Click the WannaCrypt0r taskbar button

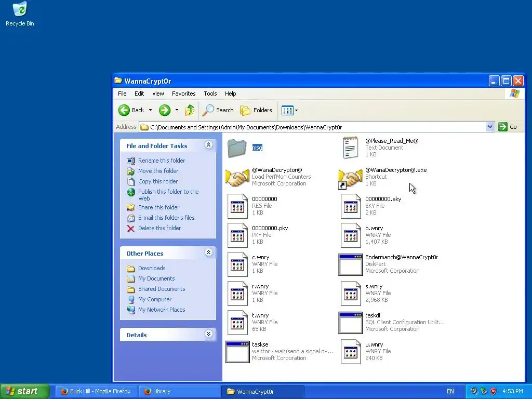click(262, 392)
